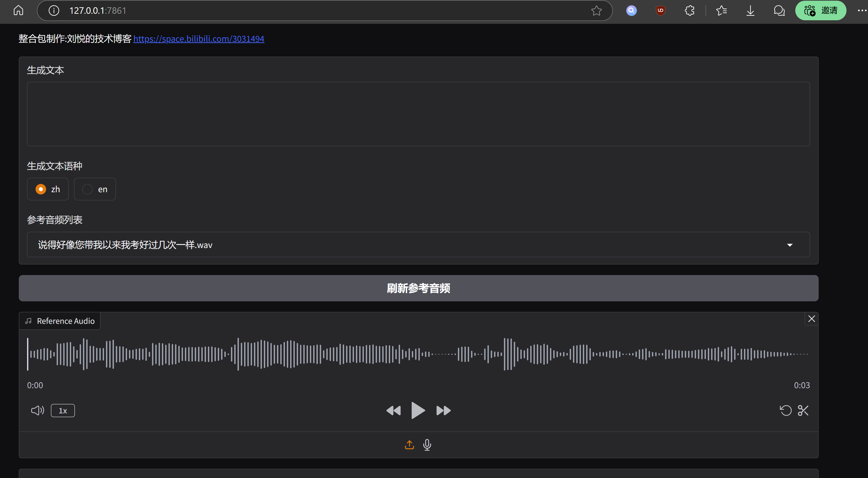Toggle the 1x playback speed
The image size is (868, 478).
pos(62,410)
